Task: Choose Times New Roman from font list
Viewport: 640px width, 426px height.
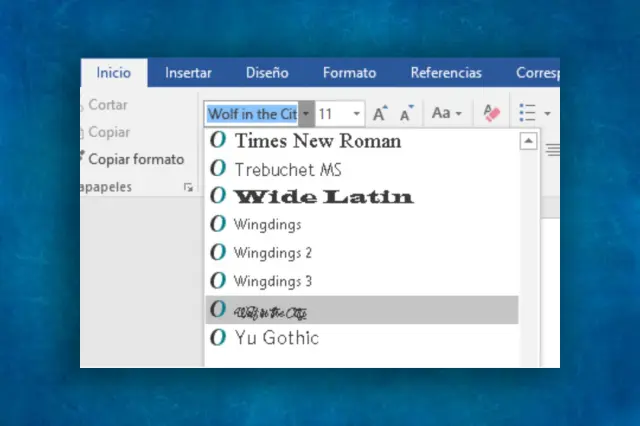Action: point(317,141)
